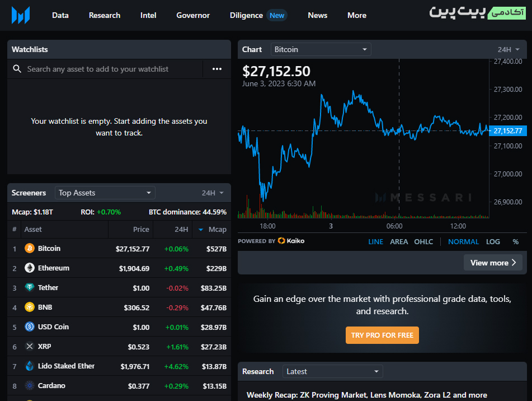Viewport: 532px width, 401px height.
Task: Click the 27,152.77 current price label on chart
Action: pos(508,130)
